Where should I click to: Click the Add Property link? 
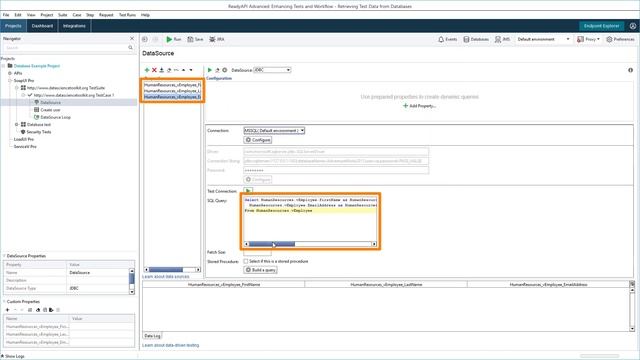tap(419, 106)
